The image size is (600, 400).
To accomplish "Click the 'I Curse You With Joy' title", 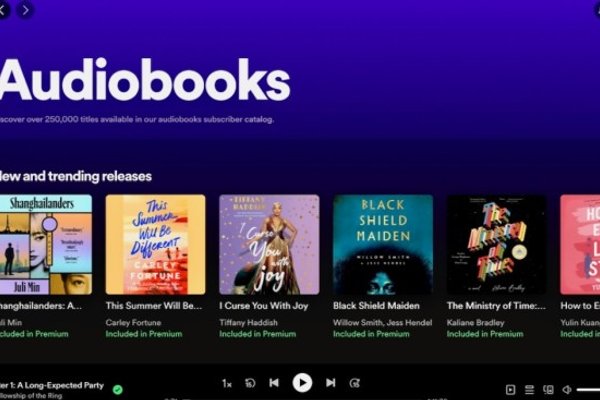I will pyautogui.click(x=264, y=306).
